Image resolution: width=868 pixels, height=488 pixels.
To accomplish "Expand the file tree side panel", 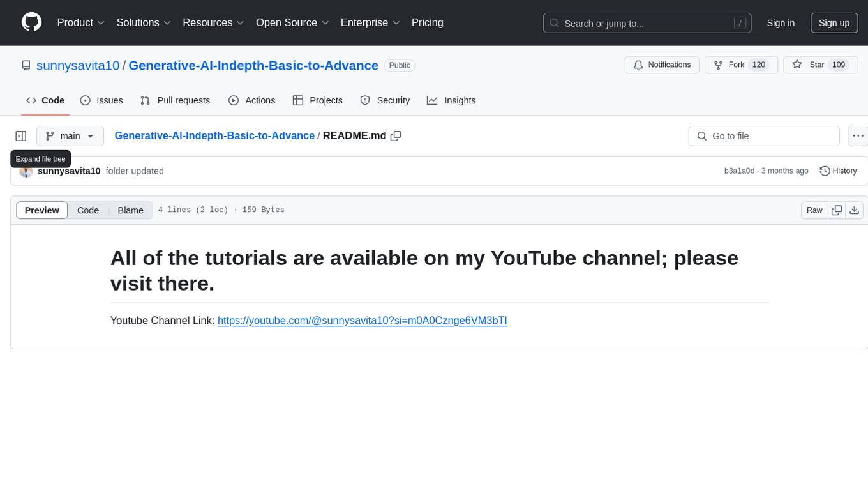I will tap(21, 136).
